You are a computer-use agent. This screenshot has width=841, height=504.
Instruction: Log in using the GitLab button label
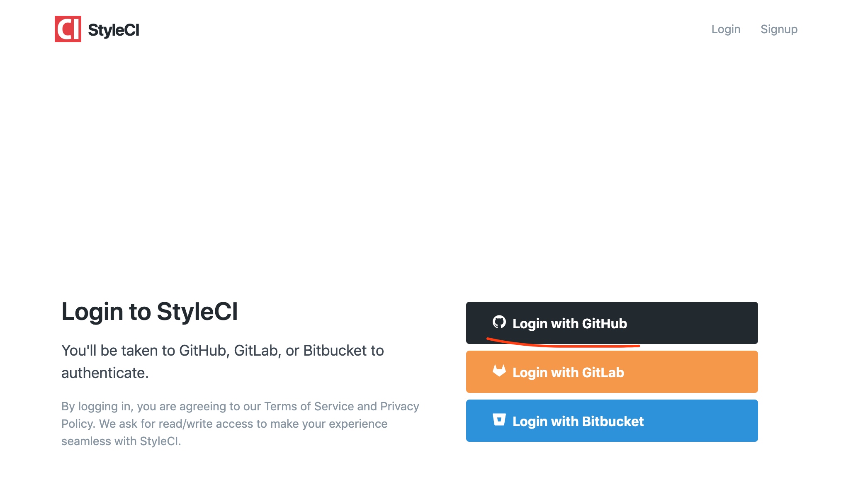point(568,372)
